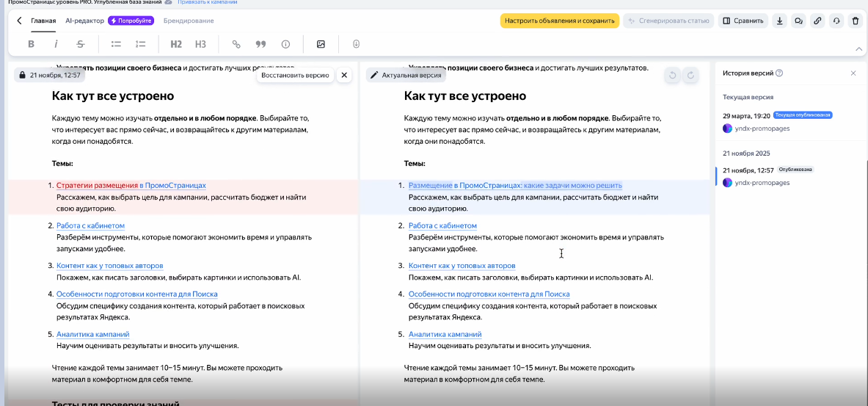This screenshot has width=868, height=406.
Task: Apply H2 heading style
Action: (x=176, y=44)
